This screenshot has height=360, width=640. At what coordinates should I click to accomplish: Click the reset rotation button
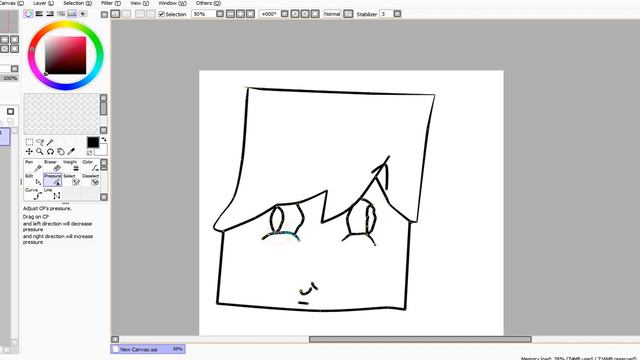coord(315,14)
